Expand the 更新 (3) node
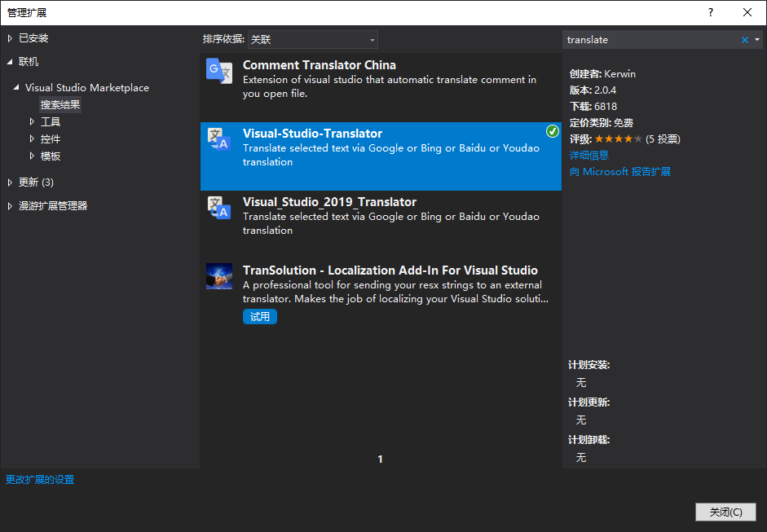The height and width of the screenshot is (532, 767). (11, 182)
